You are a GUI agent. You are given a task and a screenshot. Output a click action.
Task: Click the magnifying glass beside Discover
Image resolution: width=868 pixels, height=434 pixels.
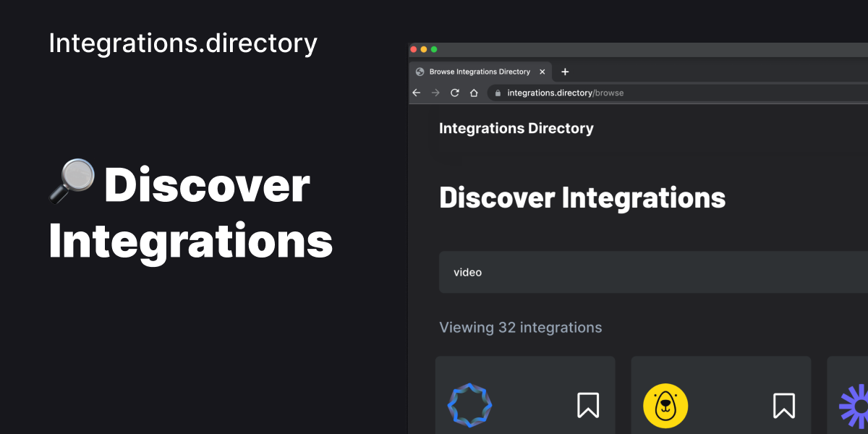[72, 181]
